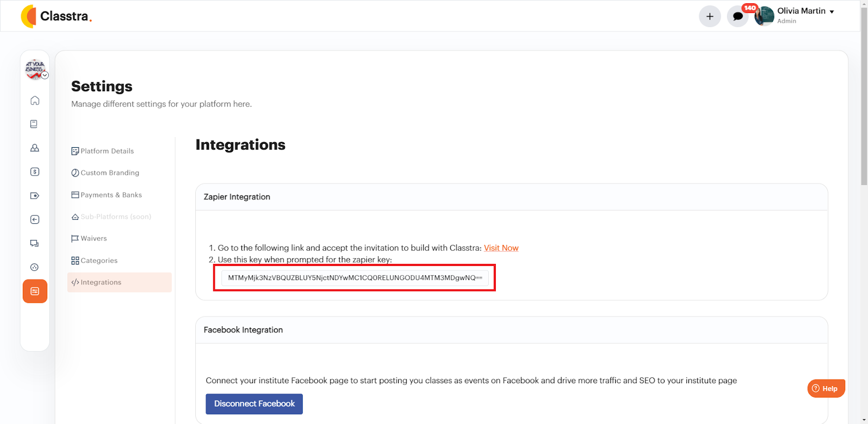Select Custom Branding settings menu
Viewport: 868px width, 424px height.
click(x=105, y=173)
